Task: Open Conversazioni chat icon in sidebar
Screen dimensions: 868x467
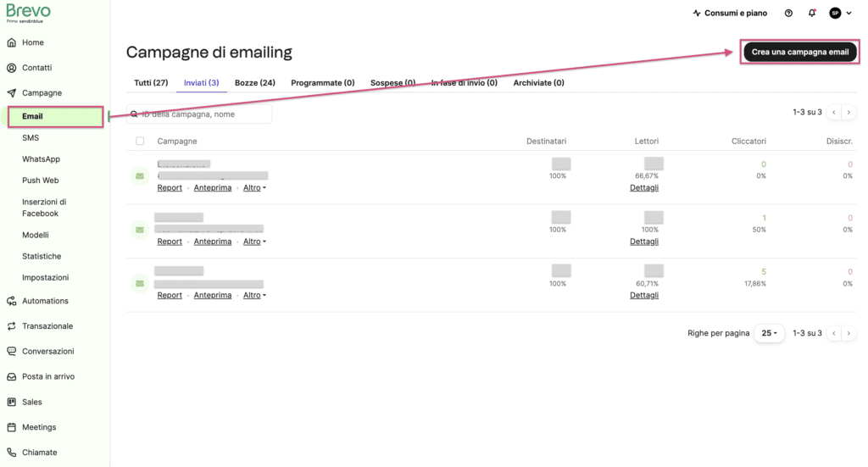Action: click(12, 352)
